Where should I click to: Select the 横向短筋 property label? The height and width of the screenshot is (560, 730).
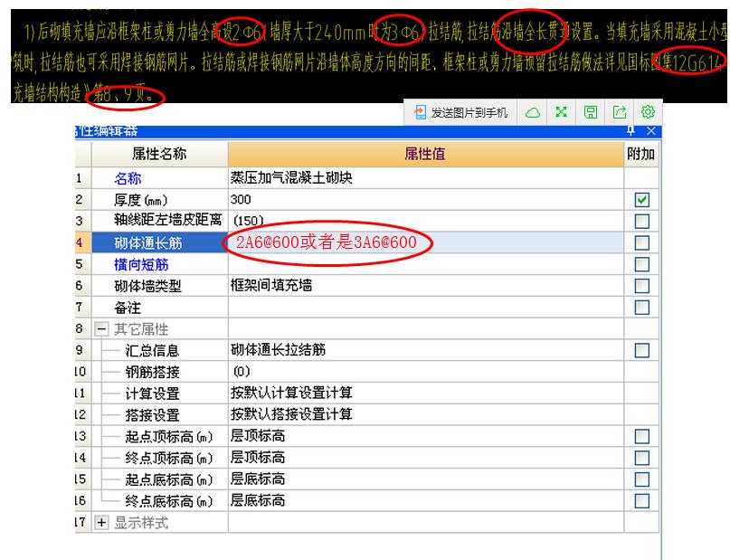[x=141, y=265]
